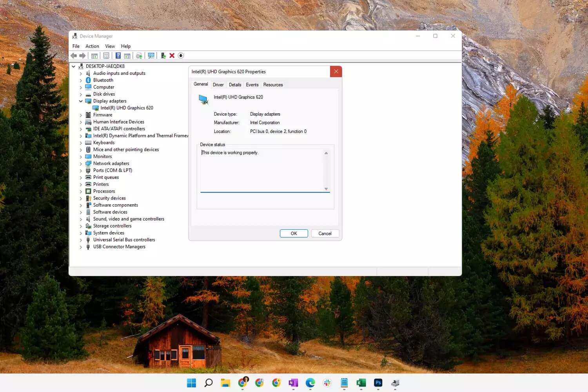Click the Keyboards category icon

click(x=88, y=143)
